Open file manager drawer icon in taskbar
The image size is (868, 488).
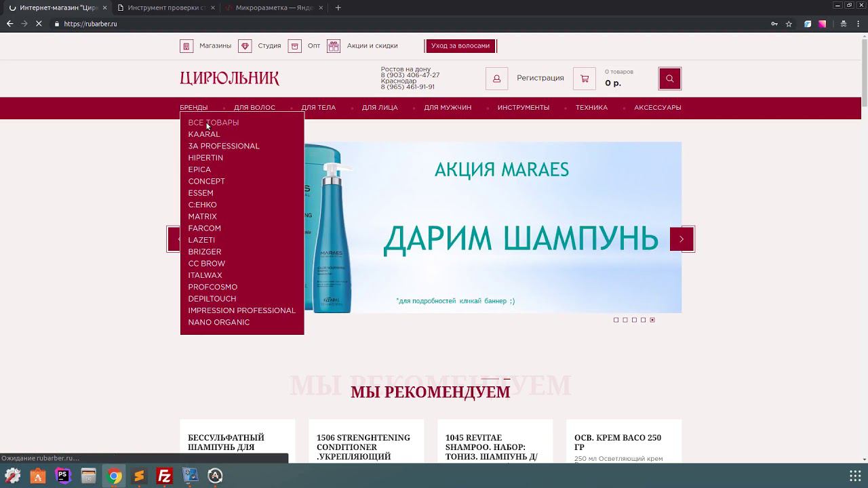(88, 476)
